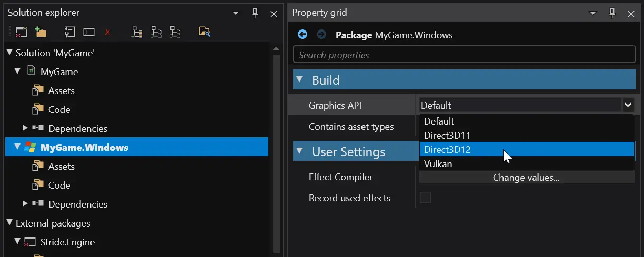Close the Solution explorer panel
Screen dimensions: 644x257
pos(274,14)
